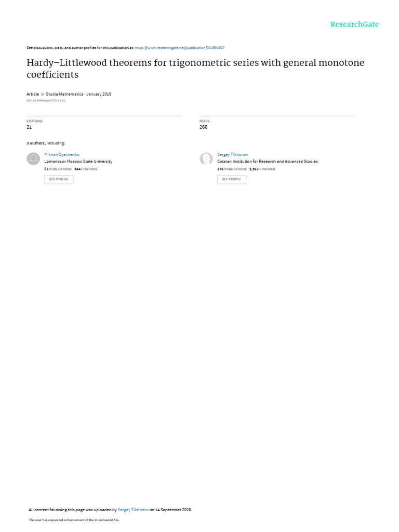Image resolution: width=399 pixels, height=532 pixels.
Task: Click the Hardy–Littlewood theorems article title
Action: [195, 69]
